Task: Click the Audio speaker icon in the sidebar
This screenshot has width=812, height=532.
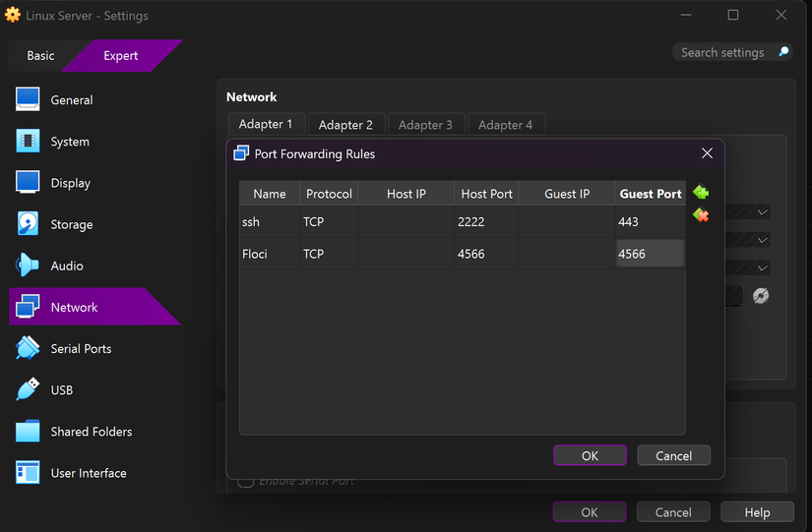Action: [28, 265]
